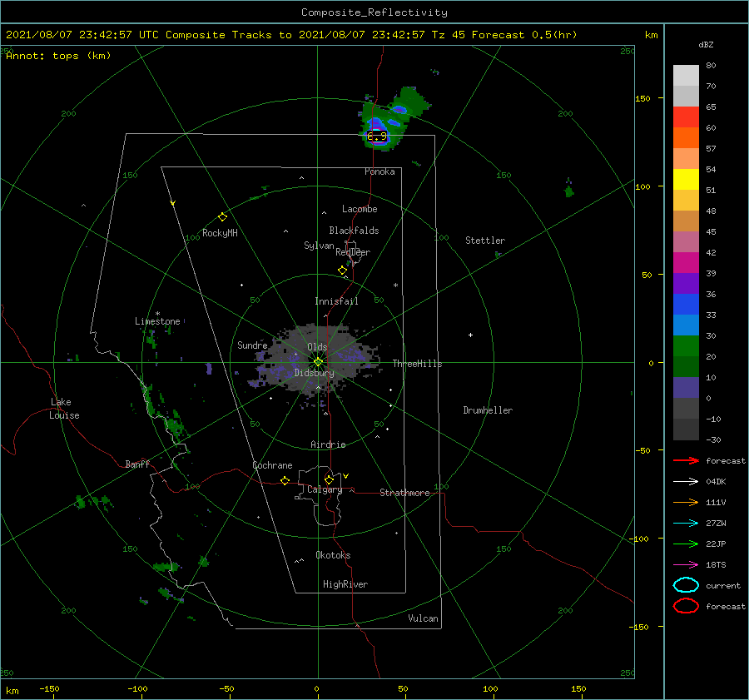Click the -30 dBZ value in legend
The image size is (749, 700).
point(713,439)
